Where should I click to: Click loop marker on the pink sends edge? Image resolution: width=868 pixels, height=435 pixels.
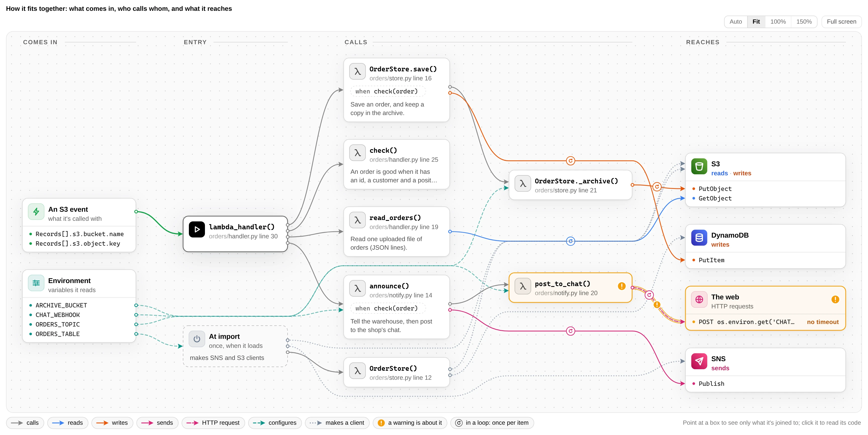(570, 331)
